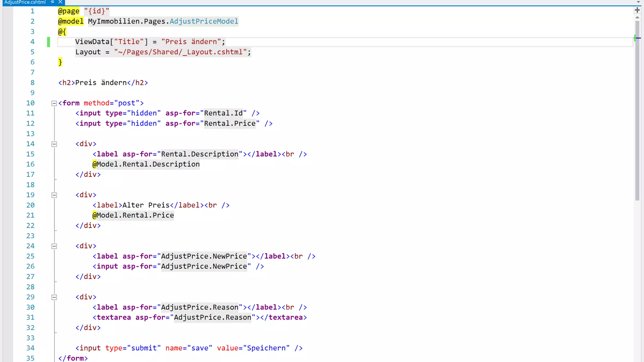644x362 pixels.
Task: Collapse the form block at line 10
Action: coord(54,103)
